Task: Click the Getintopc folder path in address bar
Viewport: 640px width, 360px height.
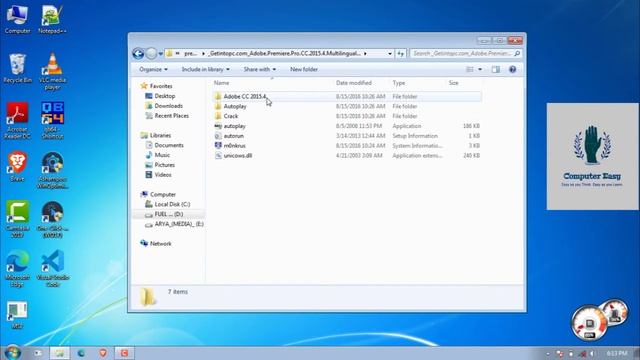Action: 285,53
